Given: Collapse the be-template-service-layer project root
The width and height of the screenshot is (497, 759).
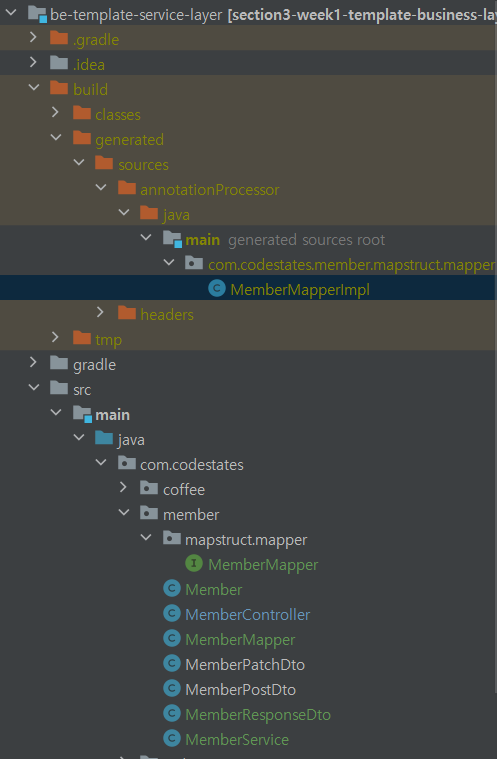Looking at the screenshot, I should (11, 12).
